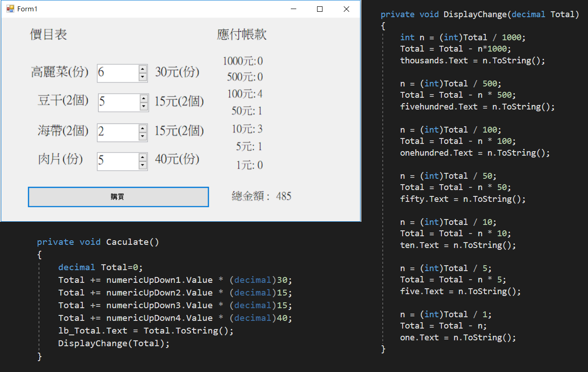Image resolution: width=588 pixels, height=372 pixels.
Task: Minimize the Form1 window
Action: [x=294, y=9]
